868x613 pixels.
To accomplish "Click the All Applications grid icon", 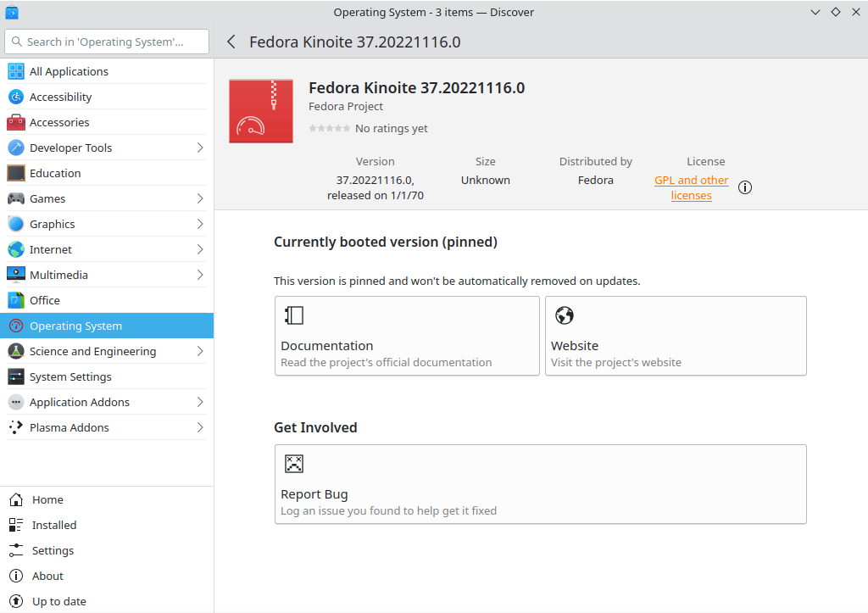I will tap(16, 71).
